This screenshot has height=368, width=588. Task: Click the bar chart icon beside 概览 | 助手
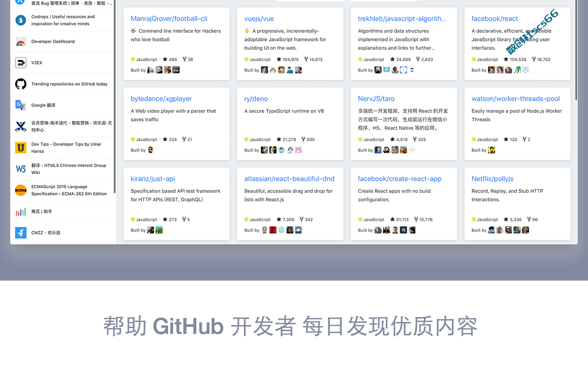(21, 212)
